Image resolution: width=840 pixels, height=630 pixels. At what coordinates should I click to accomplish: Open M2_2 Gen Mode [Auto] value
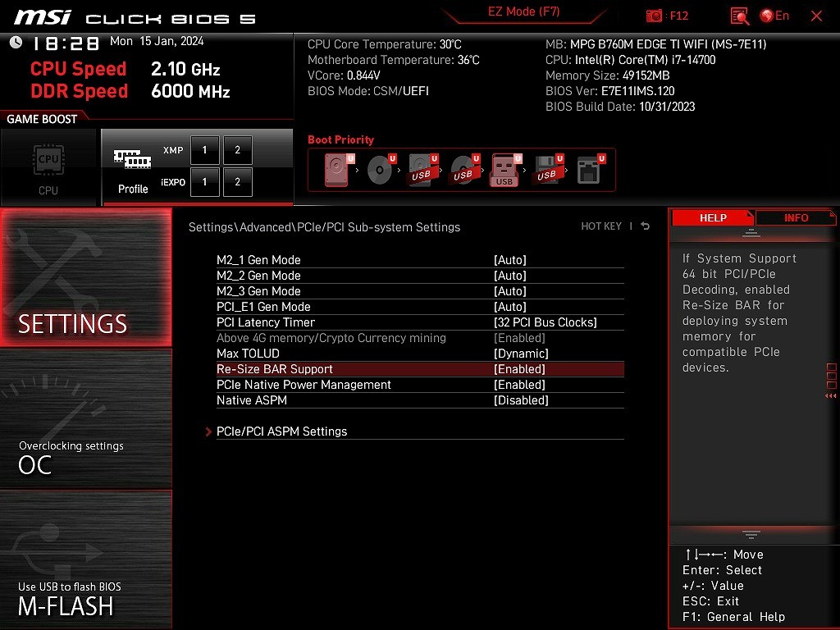[509, 276]
